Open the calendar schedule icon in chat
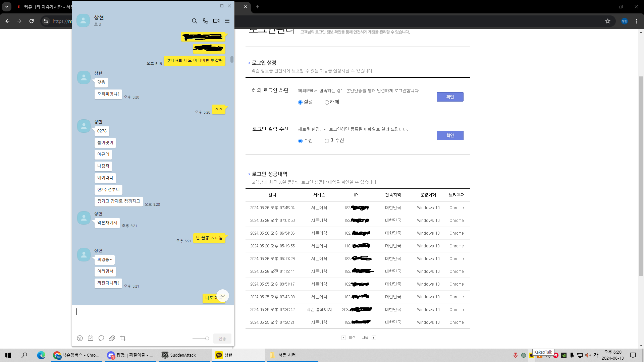644x362 pixels. (x=91, y=338)
